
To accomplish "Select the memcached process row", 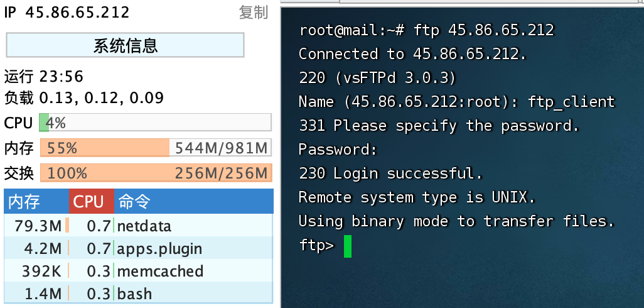I will 139,270.
